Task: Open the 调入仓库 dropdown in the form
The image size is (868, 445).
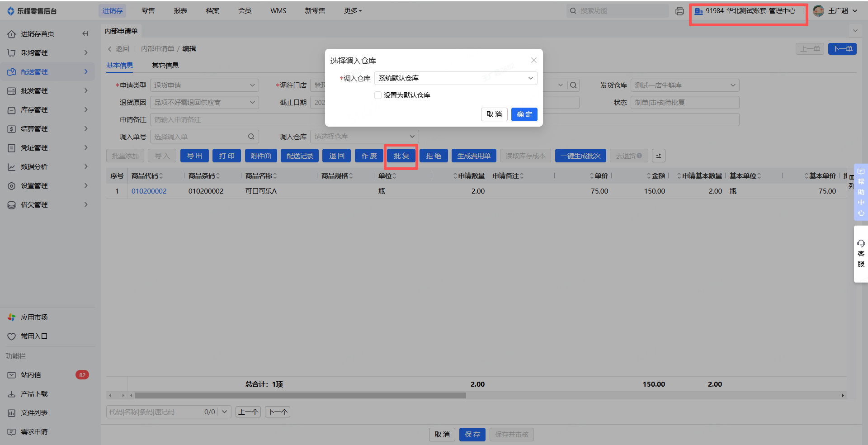Action: [364, 137]
